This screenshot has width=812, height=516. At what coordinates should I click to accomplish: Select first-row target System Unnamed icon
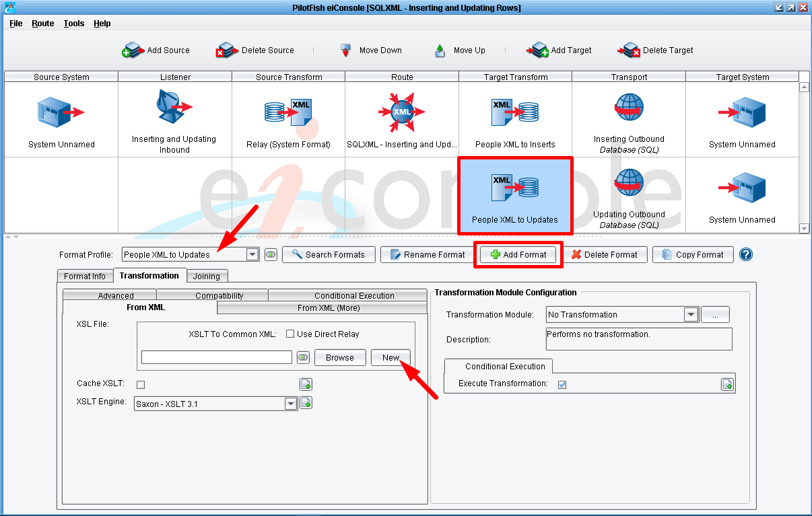pyautogui.click(x=742, y=111)
